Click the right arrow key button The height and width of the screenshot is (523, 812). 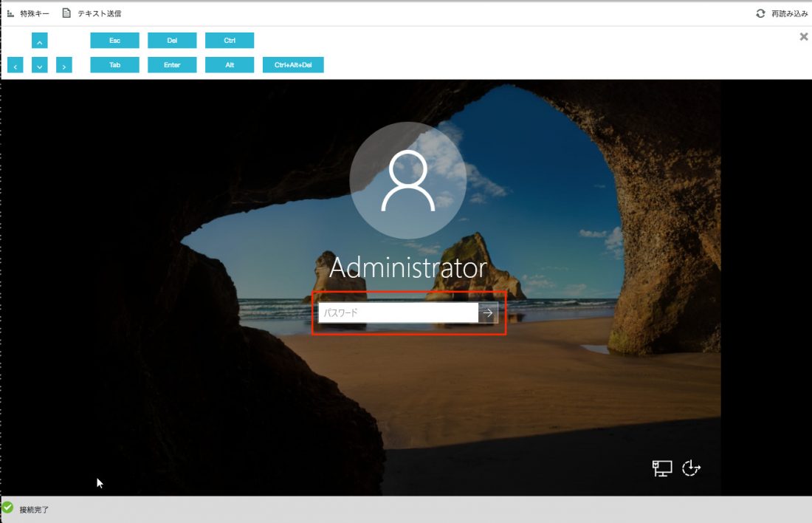click(63, 65)
